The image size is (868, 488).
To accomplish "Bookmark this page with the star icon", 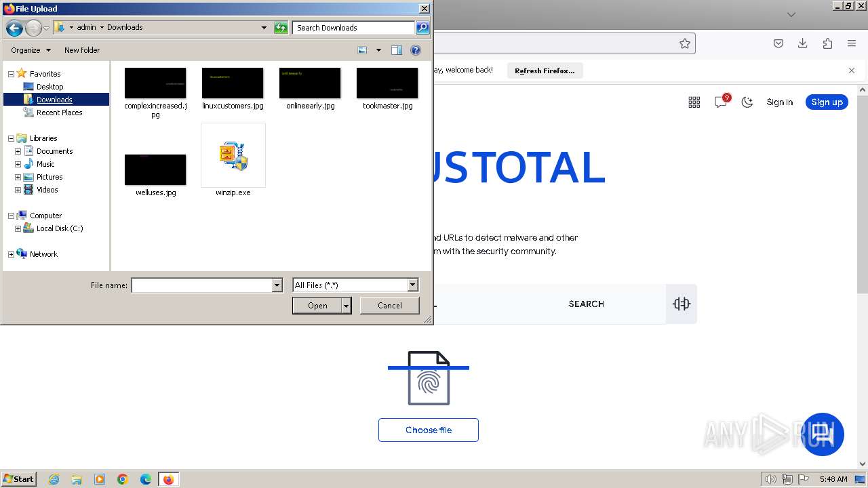I will (x=685, y=43).
